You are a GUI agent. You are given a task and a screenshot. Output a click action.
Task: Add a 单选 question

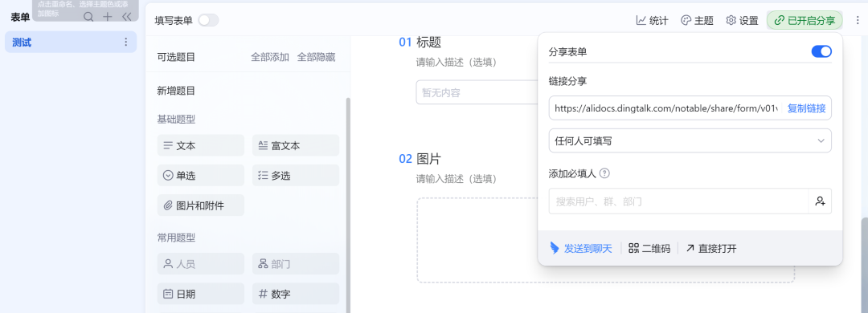point(200,175)
